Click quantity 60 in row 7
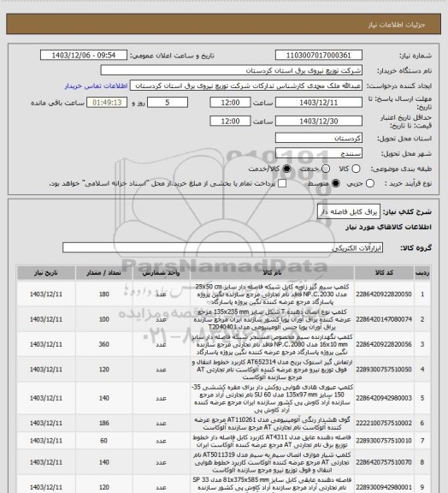The width and height of the screenshot is (448, 493). click(104, 441)
